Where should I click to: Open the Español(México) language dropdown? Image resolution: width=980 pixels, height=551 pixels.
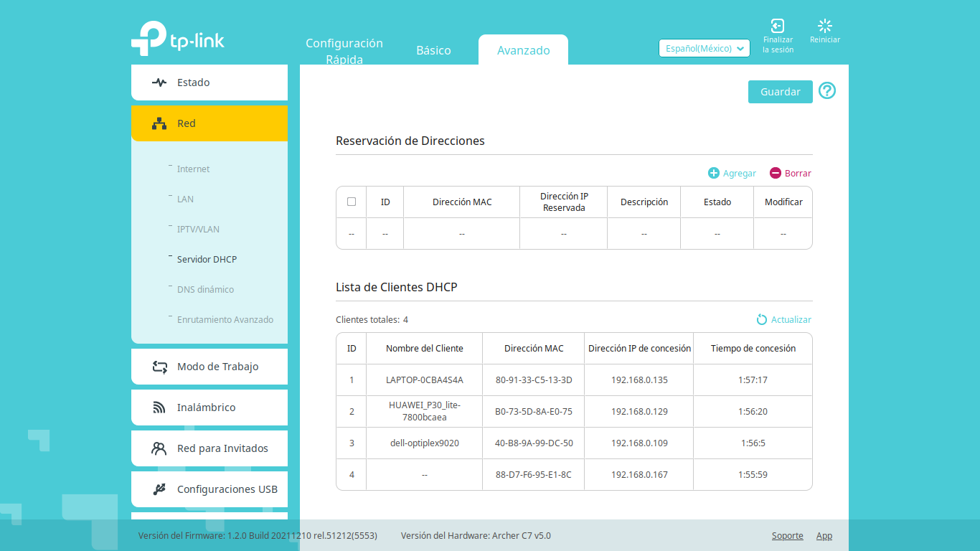[x=705, y=48]
